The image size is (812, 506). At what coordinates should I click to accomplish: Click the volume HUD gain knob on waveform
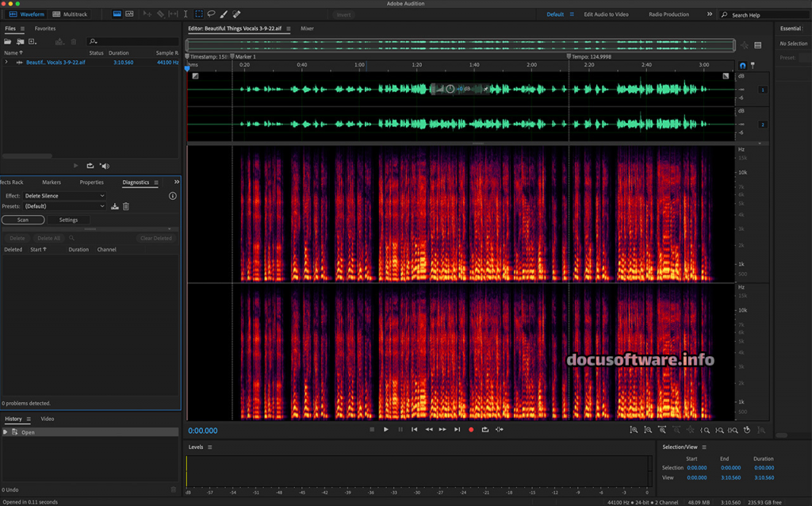[x=450, y=90]
